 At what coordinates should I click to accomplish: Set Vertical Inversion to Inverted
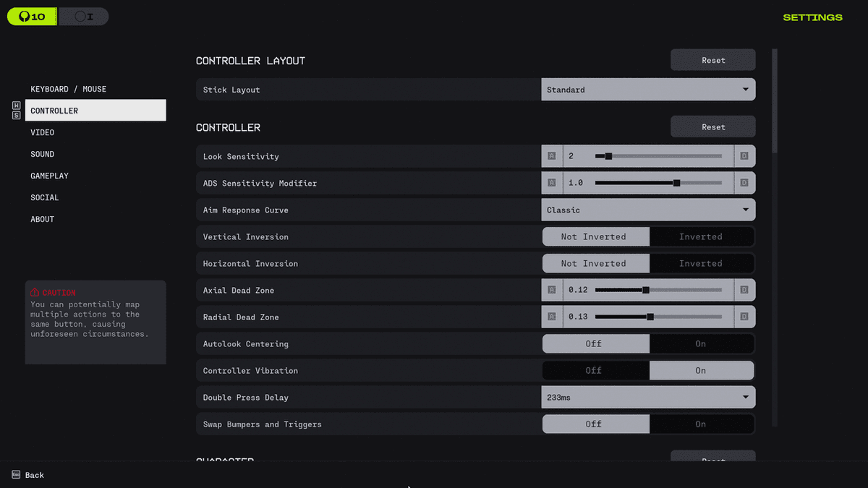point(700,236)
